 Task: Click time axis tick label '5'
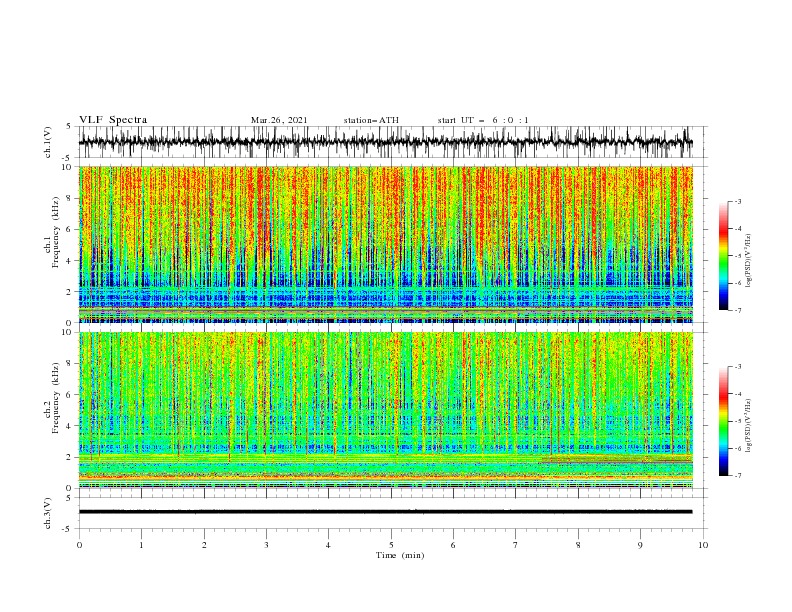point(391,545)
